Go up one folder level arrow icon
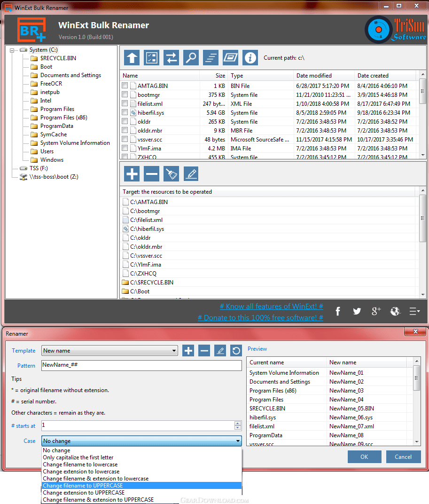Screen dimensions: 429x504 coord(132,58)
